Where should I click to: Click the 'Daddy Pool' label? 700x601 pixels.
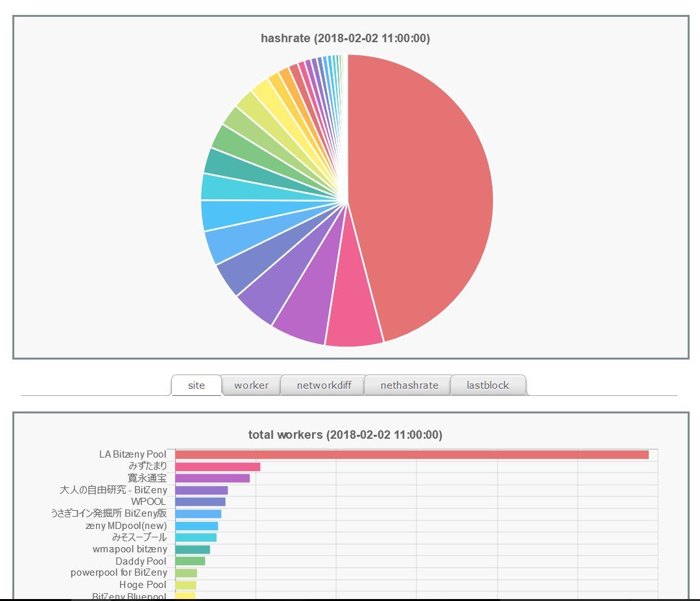(141, 561)
